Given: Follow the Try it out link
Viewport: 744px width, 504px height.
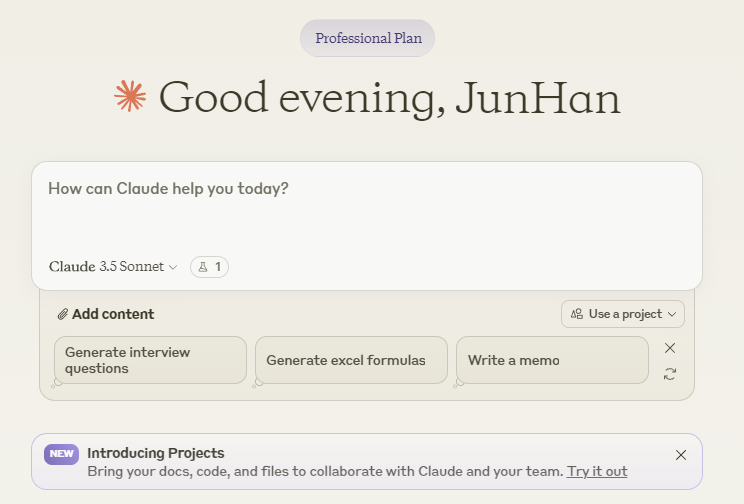Looking at the screenshot, I should (x=597, y=471).
